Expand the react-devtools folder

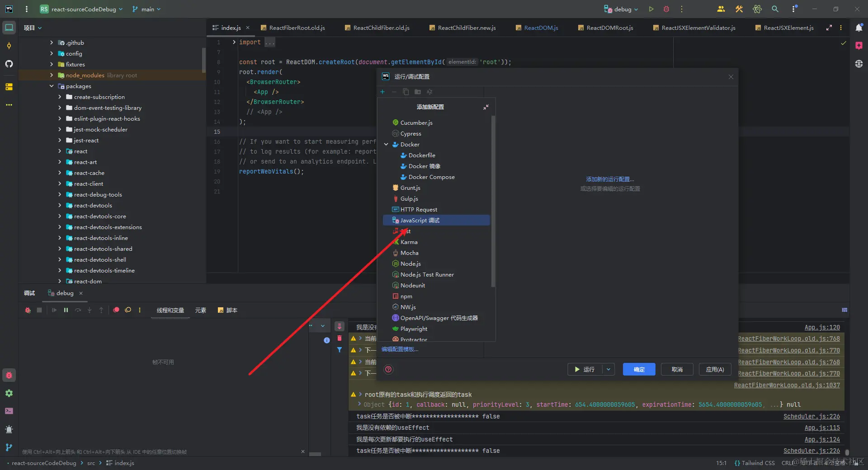pos(60,206)
